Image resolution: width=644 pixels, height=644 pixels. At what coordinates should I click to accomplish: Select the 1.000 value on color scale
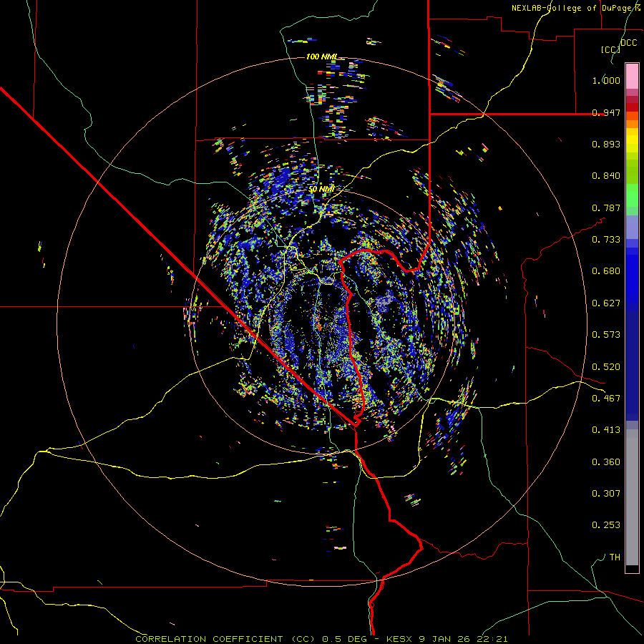606,80
